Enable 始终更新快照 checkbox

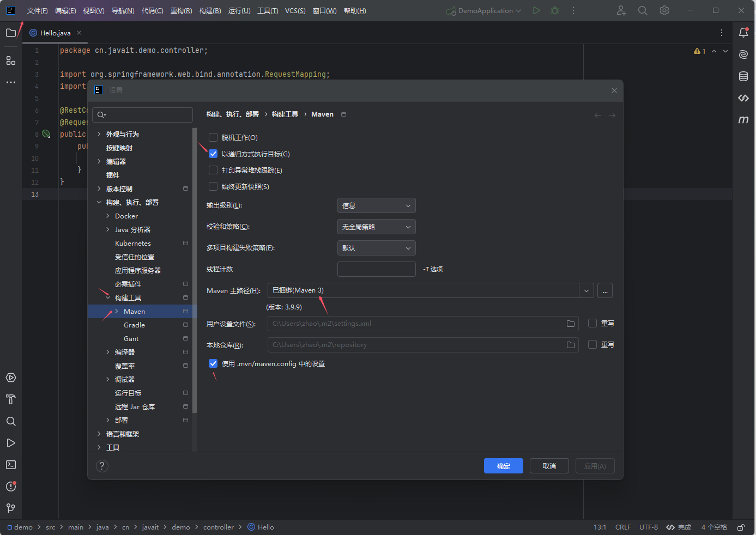[213, 186]
